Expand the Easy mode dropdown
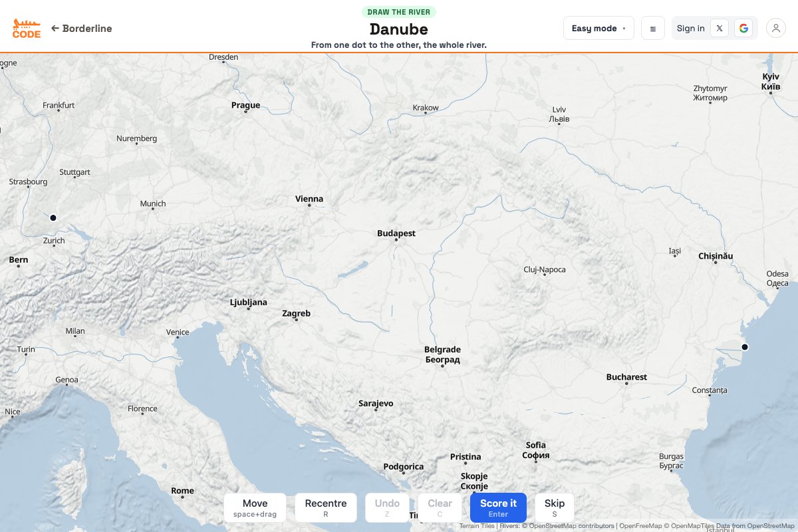 click(x=598, y=29)
